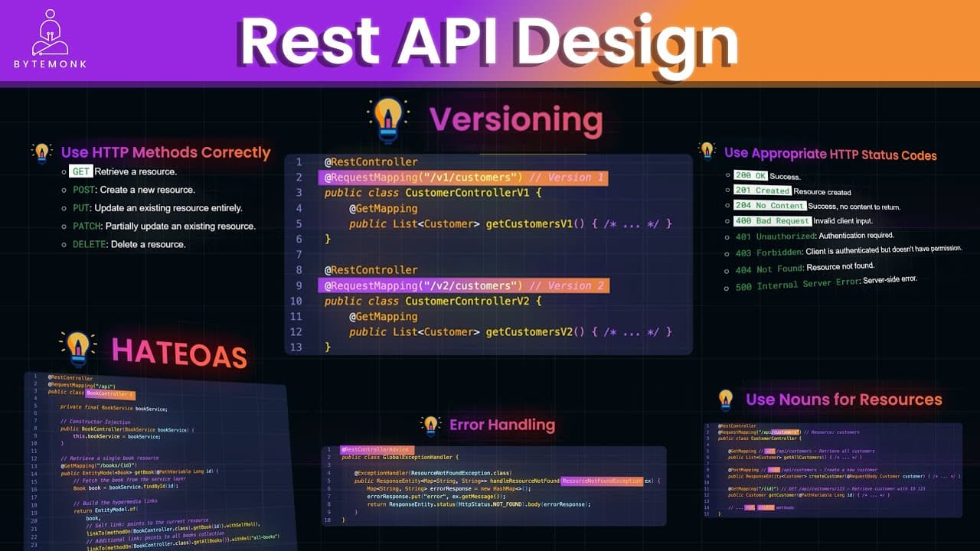Click the getCustomersV2() method line
The height and width of the screenshot is (551, 980).
tap(511, 331)
